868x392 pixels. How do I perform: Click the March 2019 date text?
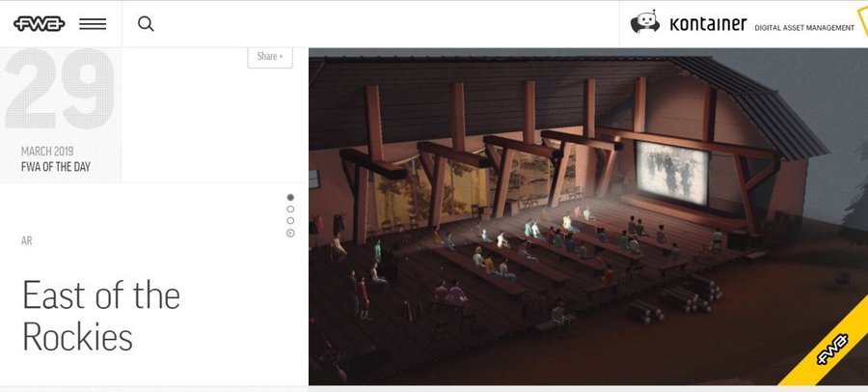pos(47,151)
